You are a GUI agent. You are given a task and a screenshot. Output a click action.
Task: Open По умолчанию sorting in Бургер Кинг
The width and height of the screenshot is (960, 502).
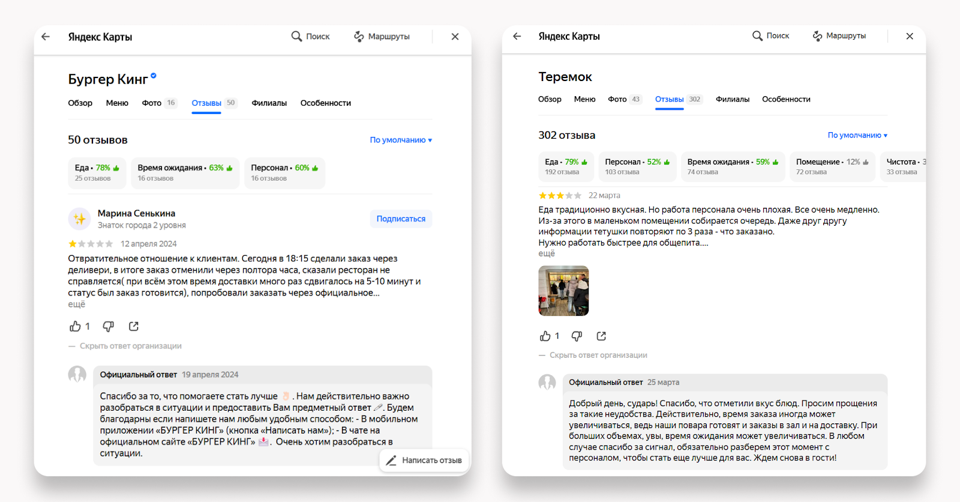tap(401, 140)
